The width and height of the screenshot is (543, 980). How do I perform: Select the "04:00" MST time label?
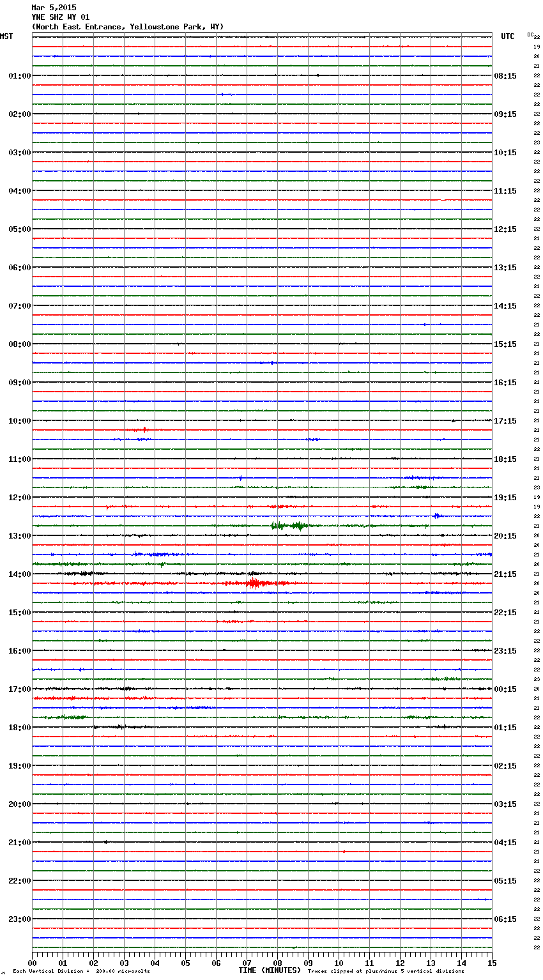(x=20, y=191)
